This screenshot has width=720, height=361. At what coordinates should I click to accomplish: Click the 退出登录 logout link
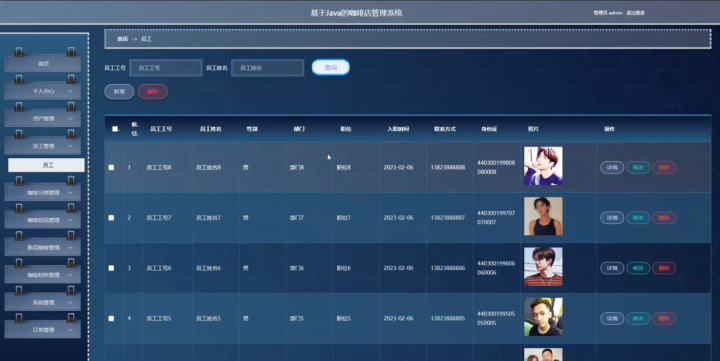tap(636, 13)
